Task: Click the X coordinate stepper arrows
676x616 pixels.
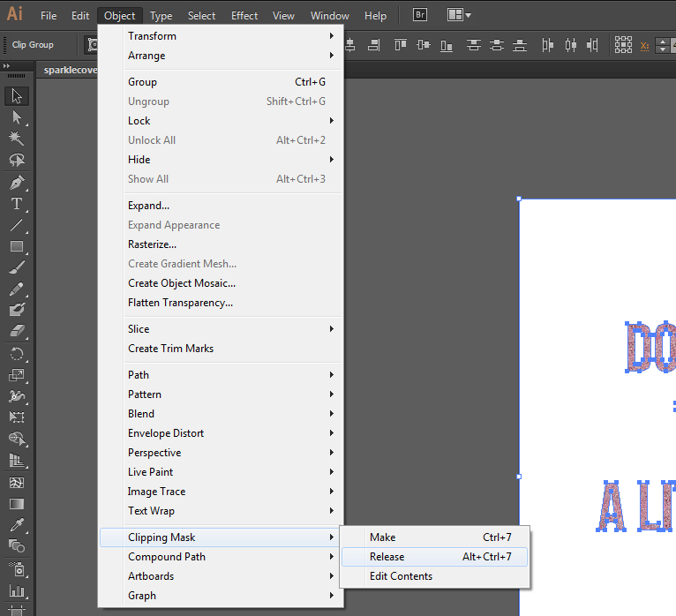Action: 663,45
